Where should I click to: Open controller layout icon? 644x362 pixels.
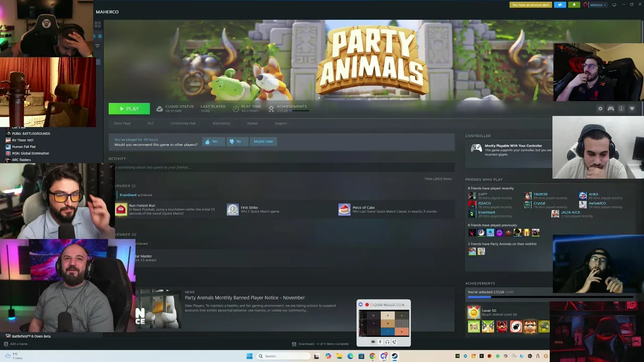pyautogui.click(x=611, y=109)
